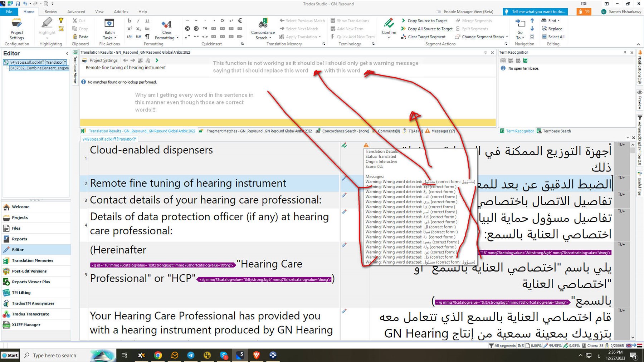
Task: Open Post-Edit Versions view
Action: (x=36, y=271)
